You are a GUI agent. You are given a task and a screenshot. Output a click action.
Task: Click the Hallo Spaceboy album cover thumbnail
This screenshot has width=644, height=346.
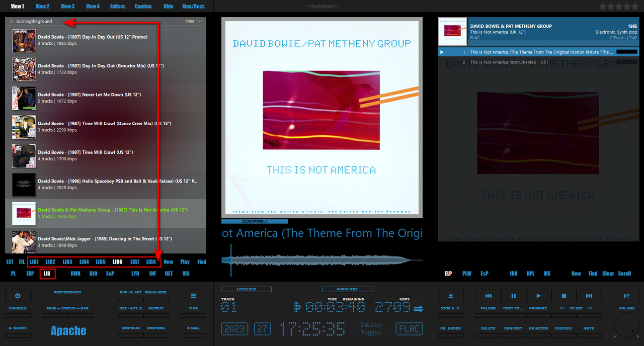24,185
